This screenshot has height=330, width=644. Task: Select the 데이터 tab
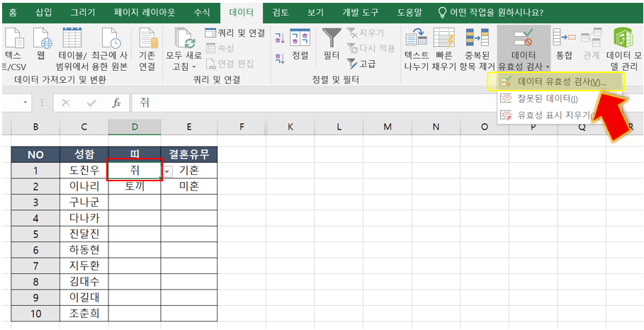click(241, 12)
